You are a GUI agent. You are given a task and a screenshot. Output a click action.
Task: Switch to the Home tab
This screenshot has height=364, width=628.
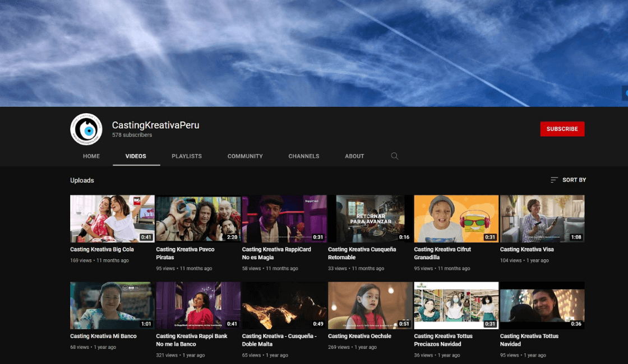91,156
